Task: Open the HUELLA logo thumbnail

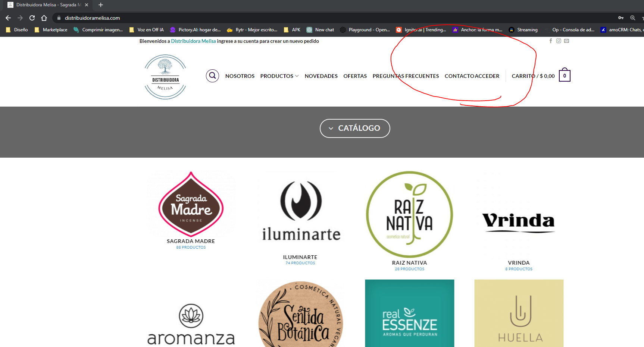Action: pos(519,313)
